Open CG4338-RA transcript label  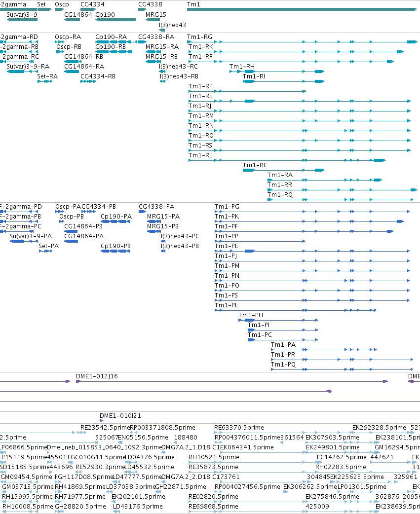(x=156, y=37)
